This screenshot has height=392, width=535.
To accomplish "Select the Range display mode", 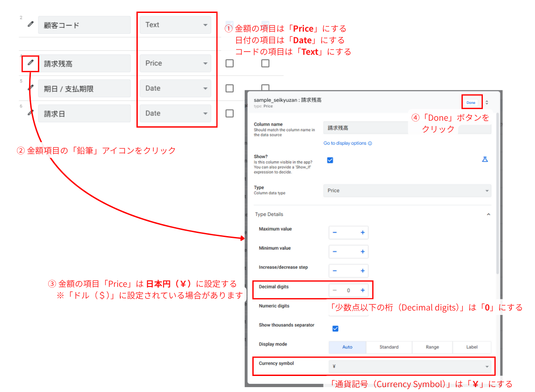I will tap(432, 347).
